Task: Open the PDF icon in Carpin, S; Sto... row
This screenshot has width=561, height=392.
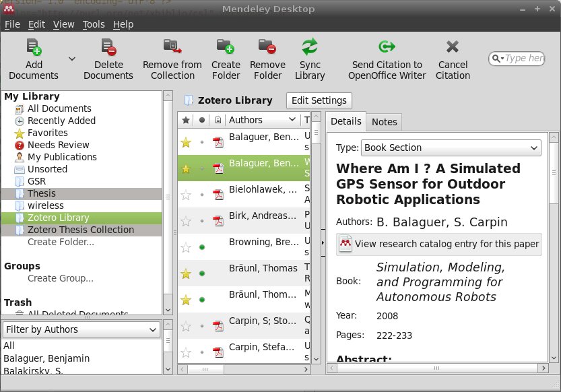Action: pos(218,326)
